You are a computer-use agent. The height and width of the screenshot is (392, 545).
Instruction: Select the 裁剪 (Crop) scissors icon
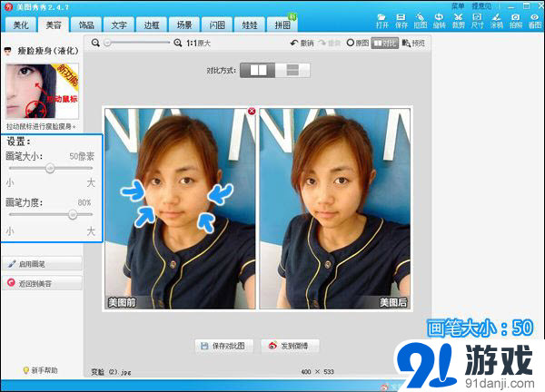click(x=459, y=21)
